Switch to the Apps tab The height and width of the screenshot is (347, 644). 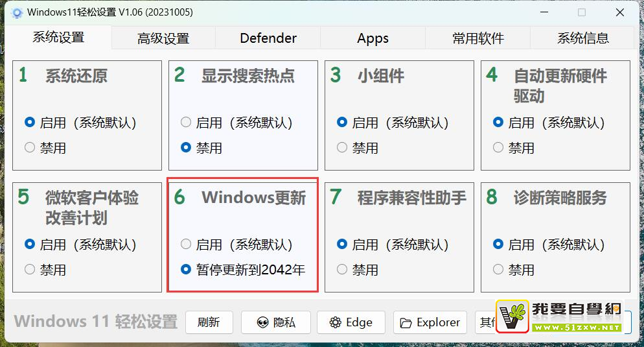pos(373,38)
